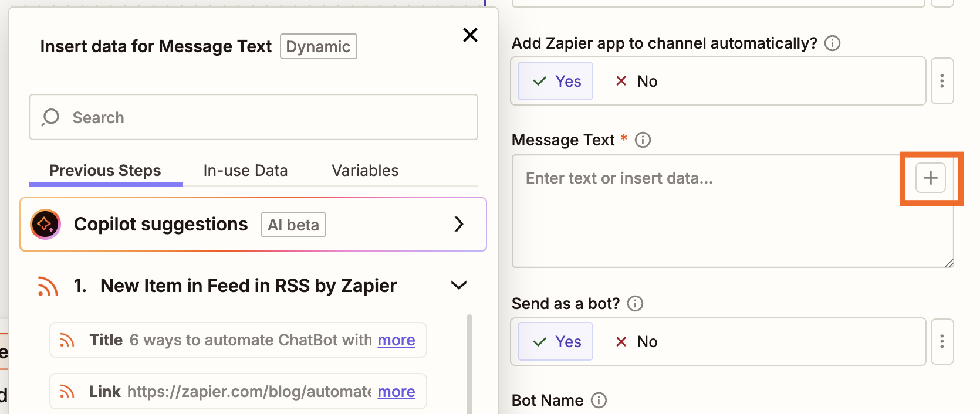Choose Yes for Add Zapier app automatically

click(x=555, y=81)
